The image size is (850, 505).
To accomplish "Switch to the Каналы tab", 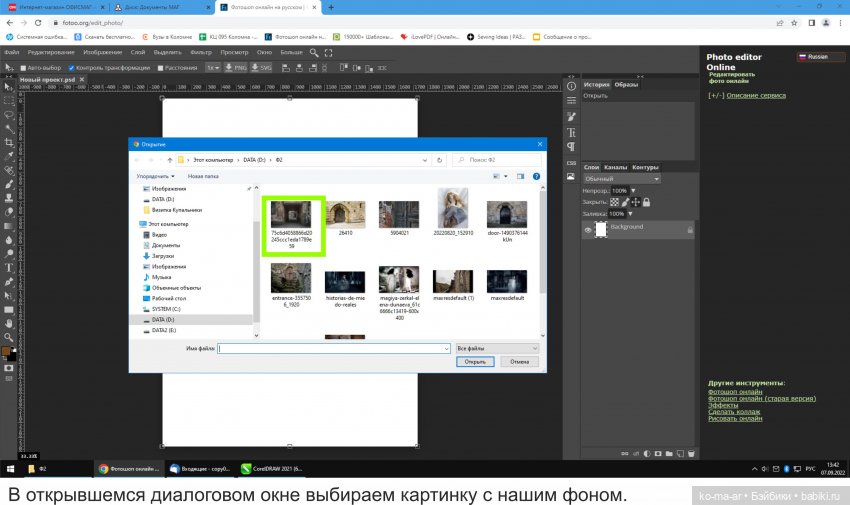I will click(616, 167).
